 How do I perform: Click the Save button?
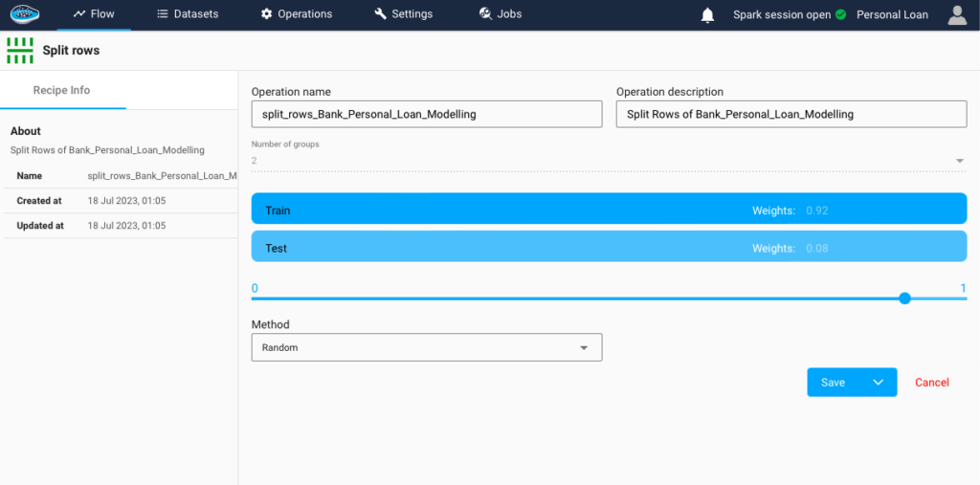(x=834, y=383)
